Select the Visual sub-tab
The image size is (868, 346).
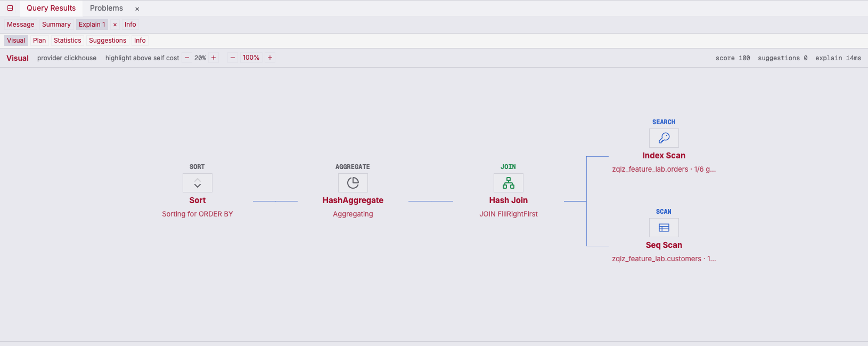tap(16, 41)
